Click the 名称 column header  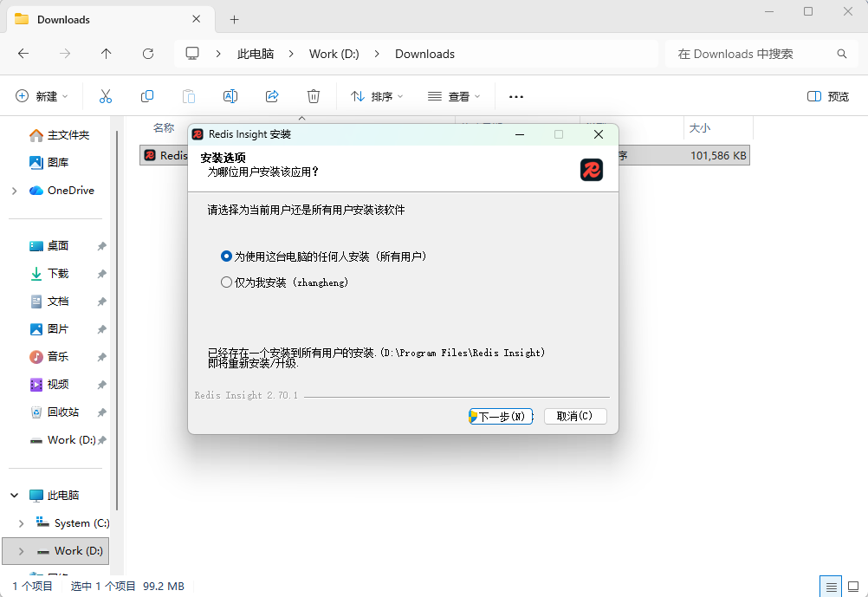(164, 128)
